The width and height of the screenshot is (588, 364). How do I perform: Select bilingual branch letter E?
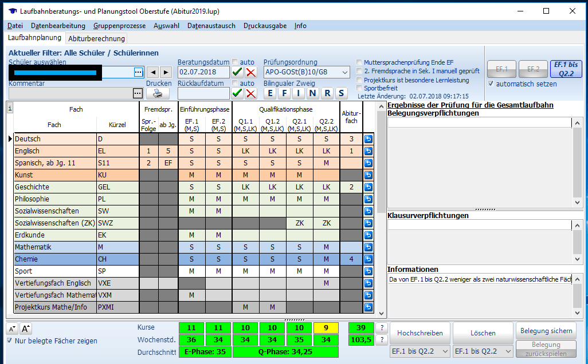pyautogui.click(x=269, y=93)
